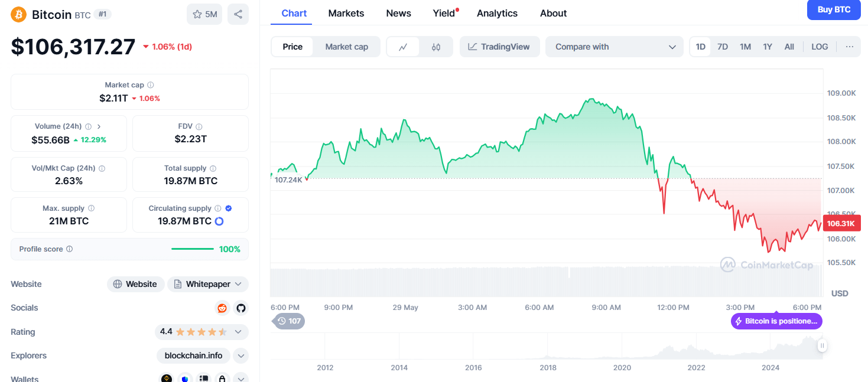The image size is (868, 382).
Task: Select All time range
Action: coord(789,47)
